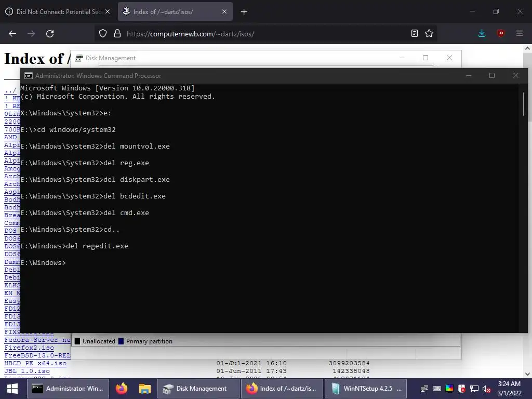Switch to Firefox 'Index of' taskbar button
Viewport: 532px width, 399px height.
[x=282, y=389]
